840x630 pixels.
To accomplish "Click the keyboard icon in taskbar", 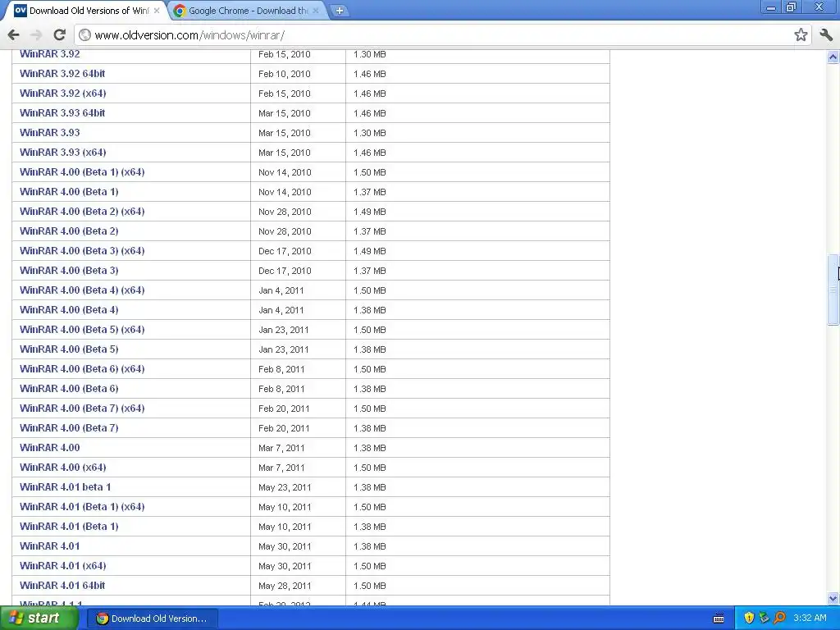I will (719, 619).
